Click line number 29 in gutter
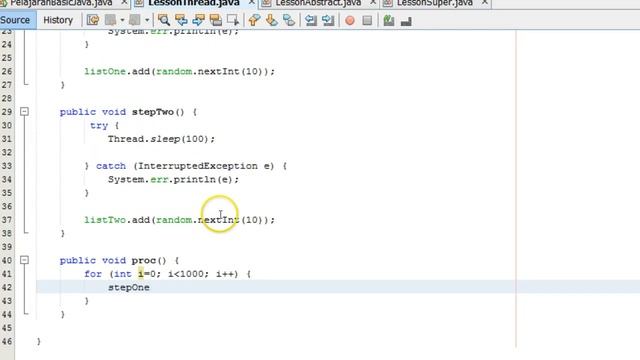This screenshot has height=360, width=640. (x=7, y=112)
